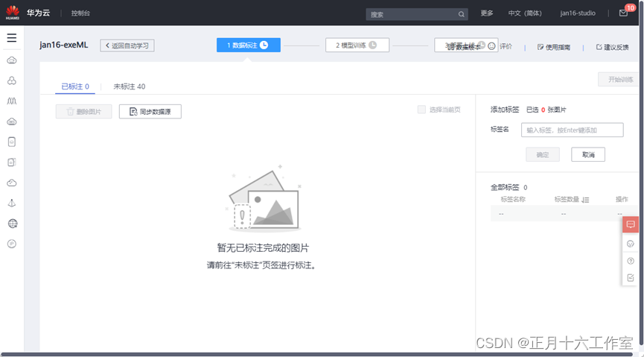Open the stacked documents sidebar icon
This screenshot has height=357, width=644.
pos(12,162)
